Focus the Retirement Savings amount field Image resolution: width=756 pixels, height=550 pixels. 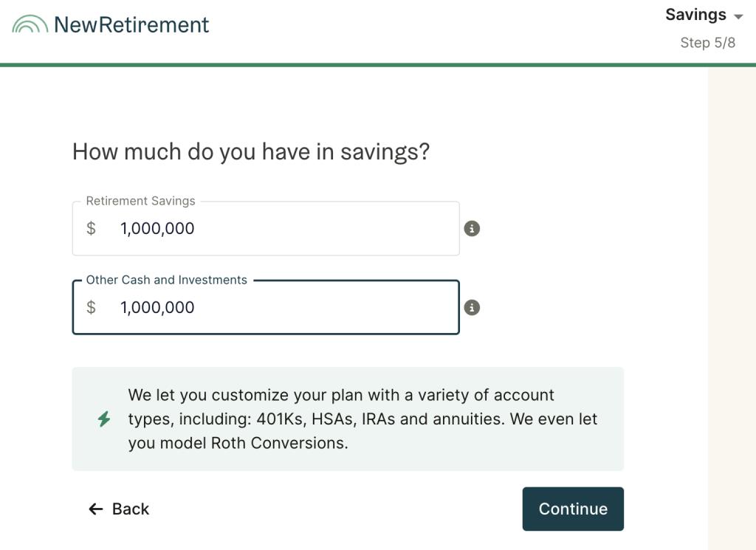(266, 228)
